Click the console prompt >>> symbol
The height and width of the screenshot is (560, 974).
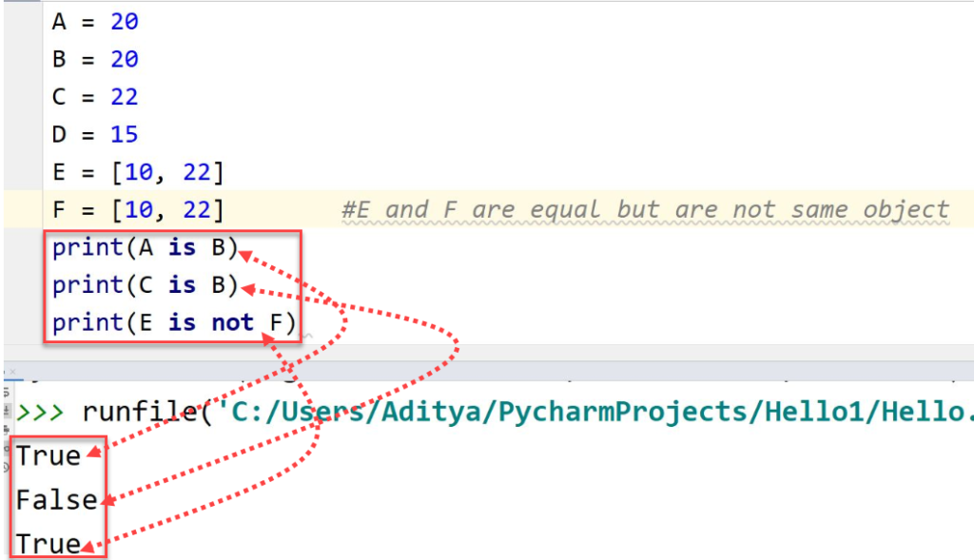coord(40,413)
